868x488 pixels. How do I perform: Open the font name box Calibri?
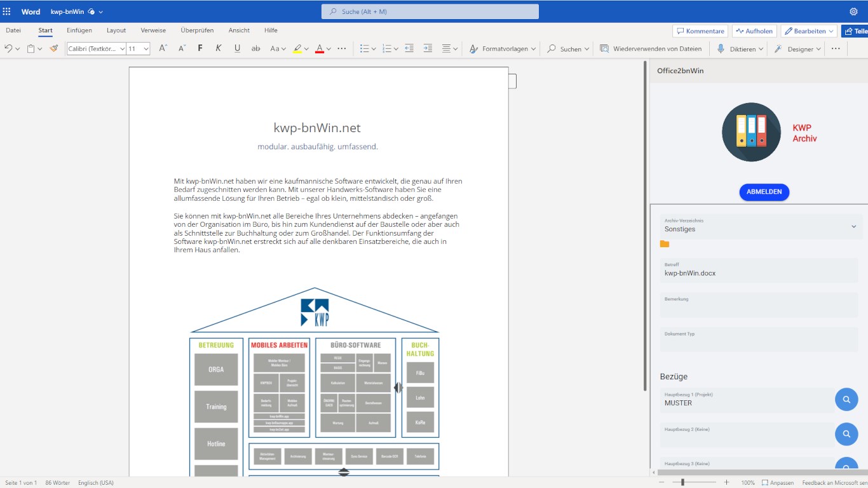[x=96, y=48]
